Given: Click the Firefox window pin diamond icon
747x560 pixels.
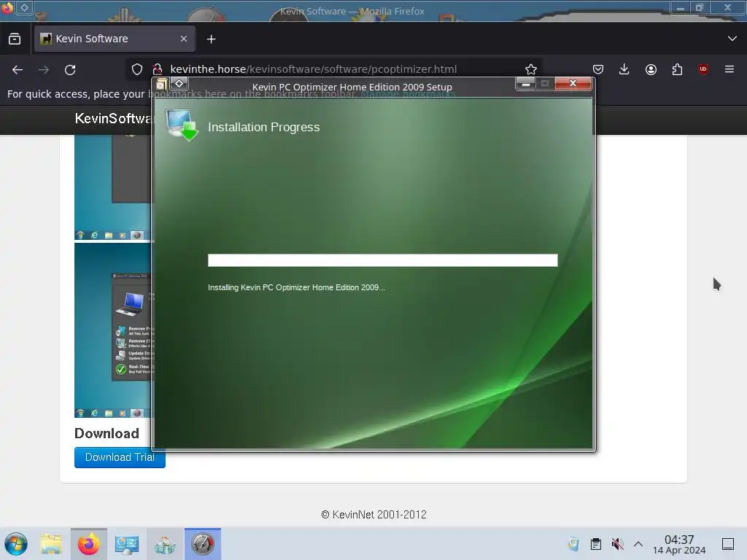Looking at the screenshot, I should click(24, 7).
